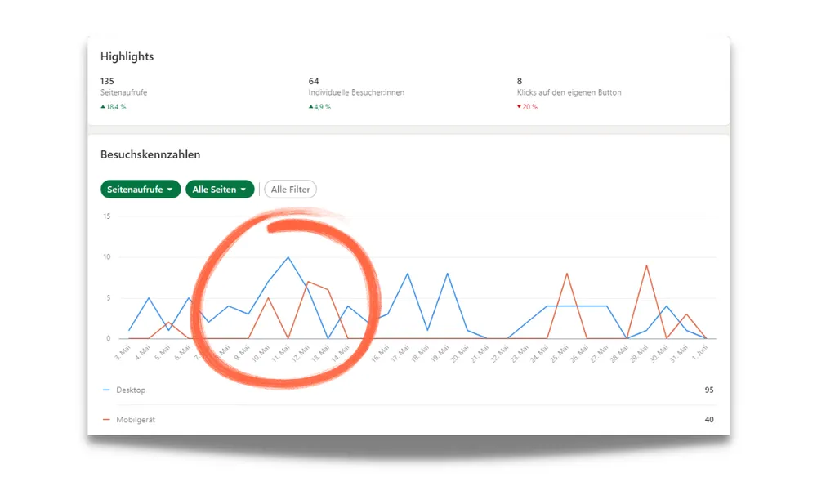Viewport: 817px width, 504px height.
Task: Click the Mobilgerät peak point at 29. Mai
Action: click(x=646, y=265)
